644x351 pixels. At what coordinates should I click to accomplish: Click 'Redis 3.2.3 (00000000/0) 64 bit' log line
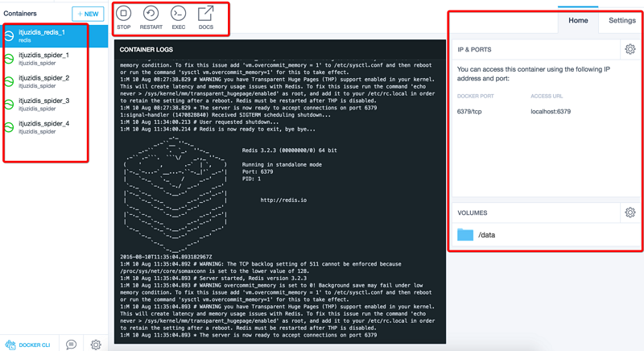(289, 151)
